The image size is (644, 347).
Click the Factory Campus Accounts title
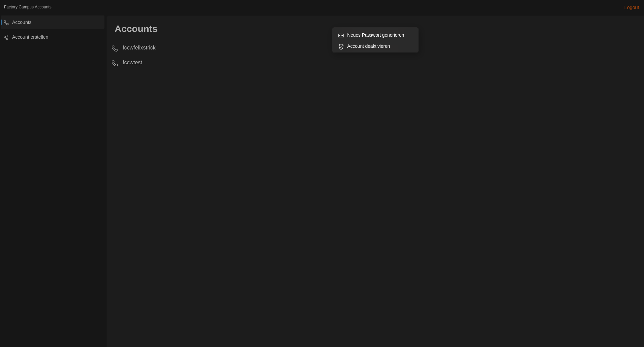[28, 7]
